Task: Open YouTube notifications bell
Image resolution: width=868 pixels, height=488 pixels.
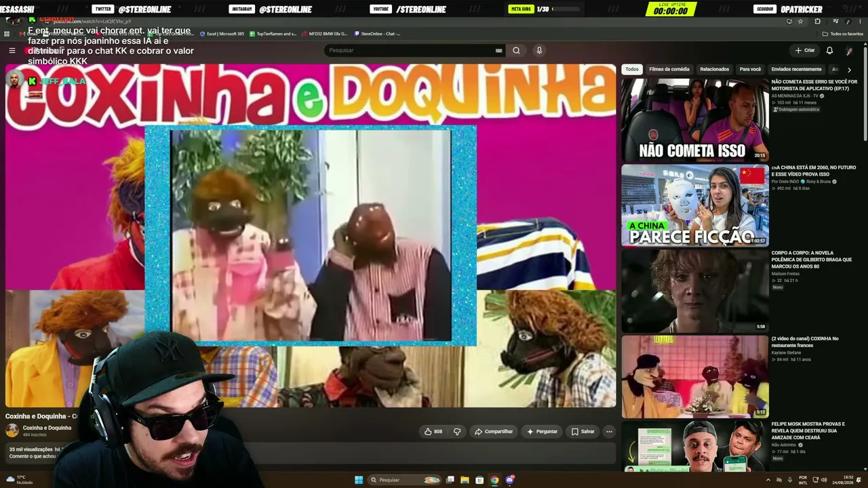Action: click(829, 50)
